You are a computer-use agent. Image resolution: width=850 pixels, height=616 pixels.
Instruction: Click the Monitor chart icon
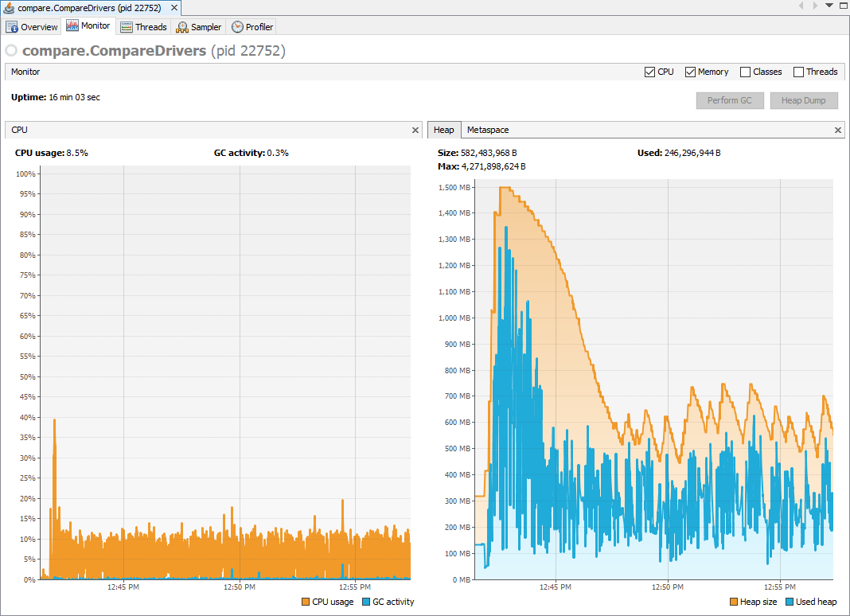tap(74, 25)
